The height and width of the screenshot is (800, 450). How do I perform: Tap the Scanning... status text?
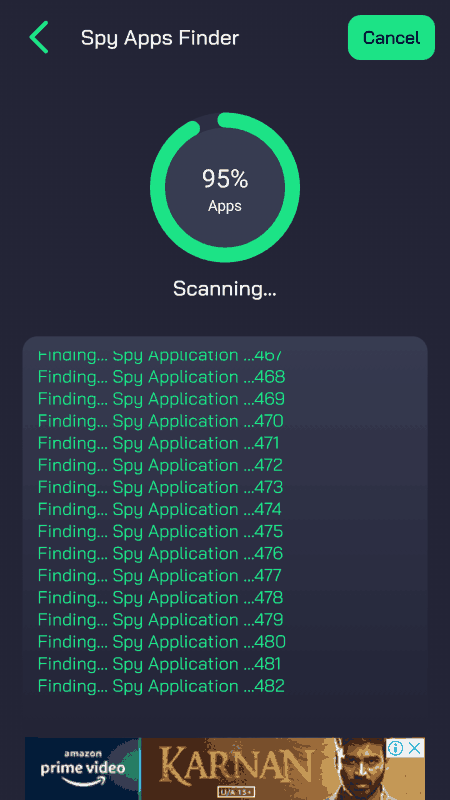[225, 289]
